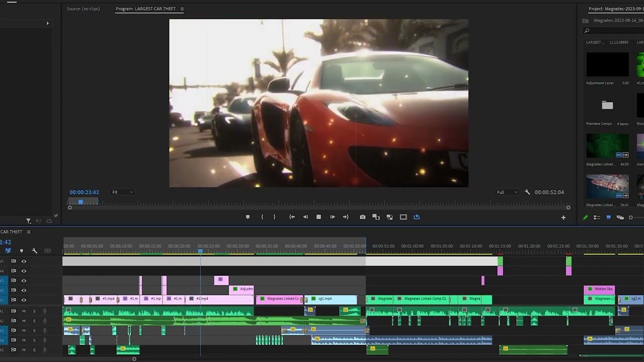This screenshot has height=362, width=644.
Task: Toggle V3 track output eye
Action: coord(24,281)
